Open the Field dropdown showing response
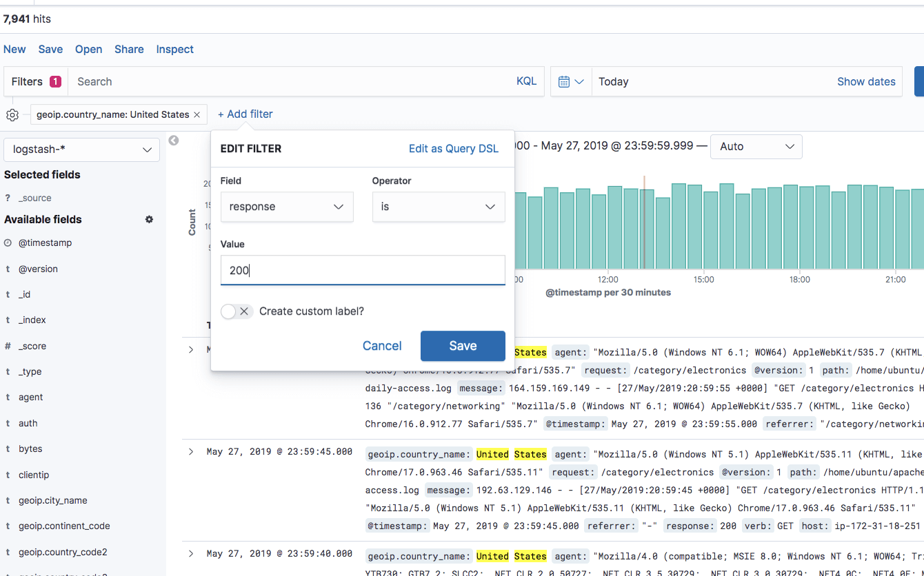 287,207
